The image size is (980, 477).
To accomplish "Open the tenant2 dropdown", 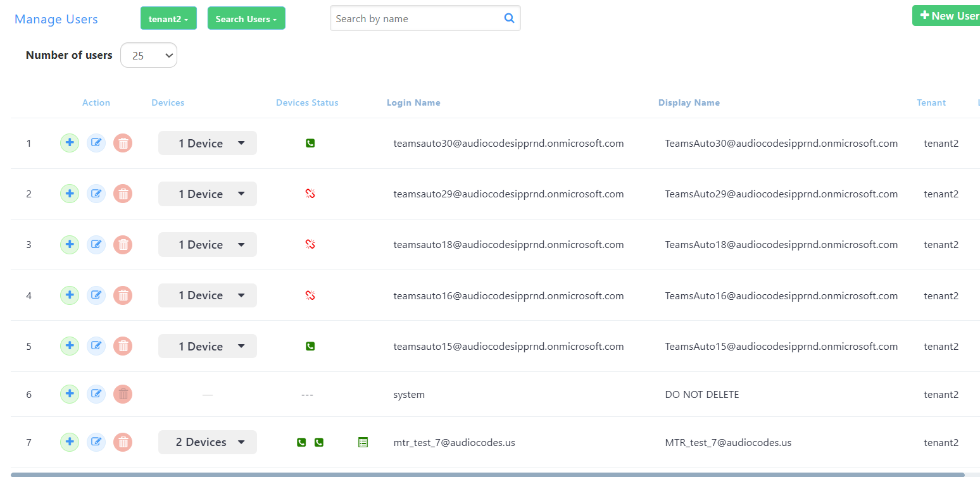I will [168, 19].
